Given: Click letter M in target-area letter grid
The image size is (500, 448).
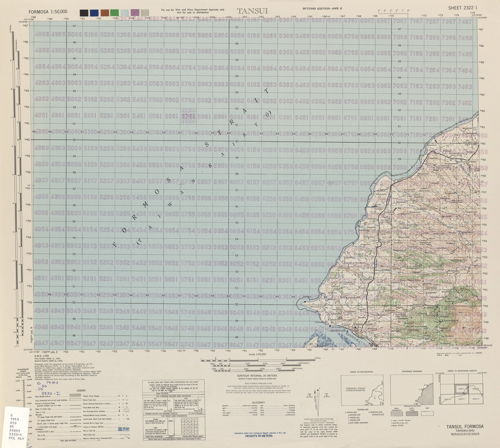Looking at the screenshot, I should [x=190, y=426].
